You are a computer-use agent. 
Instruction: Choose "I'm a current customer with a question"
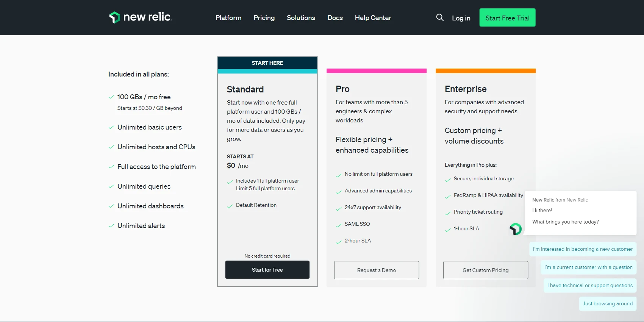click(588, 267)
